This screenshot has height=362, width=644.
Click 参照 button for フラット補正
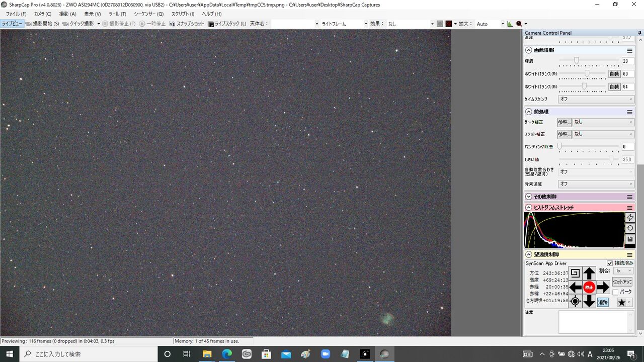point(564,134)
